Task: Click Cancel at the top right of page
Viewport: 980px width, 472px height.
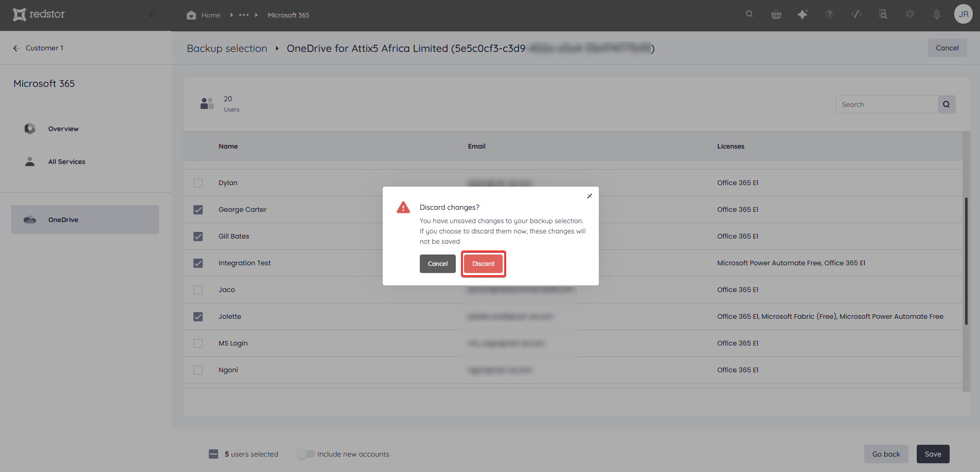Action: point(947,48)
